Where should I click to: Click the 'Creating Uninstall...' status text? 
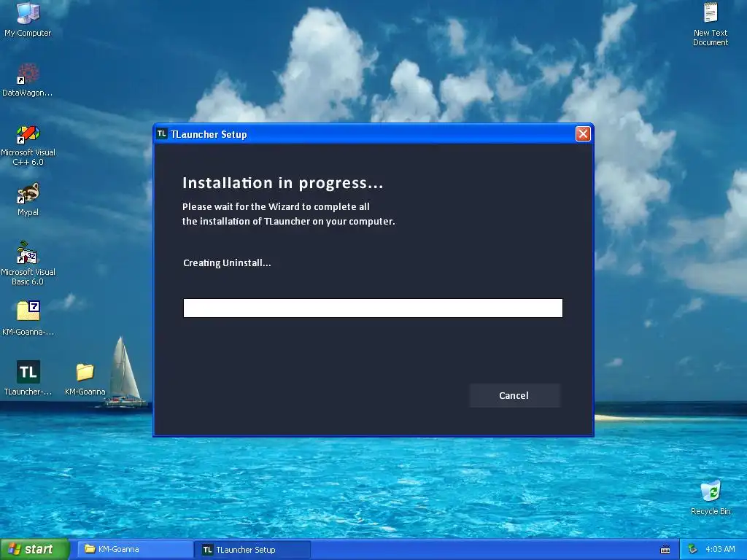tap(227, 262)
